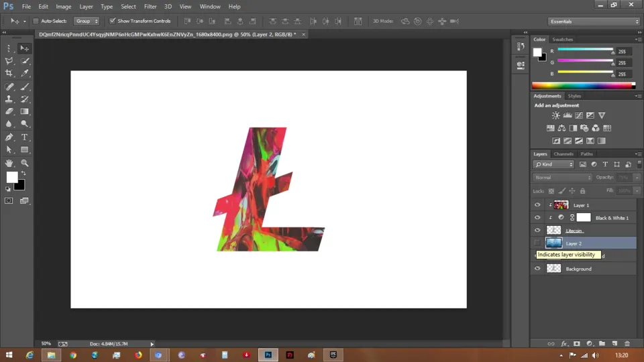Viewport: 644px width, 362px height.
Task: Create a new layer from panel footer
Action: 614,343
